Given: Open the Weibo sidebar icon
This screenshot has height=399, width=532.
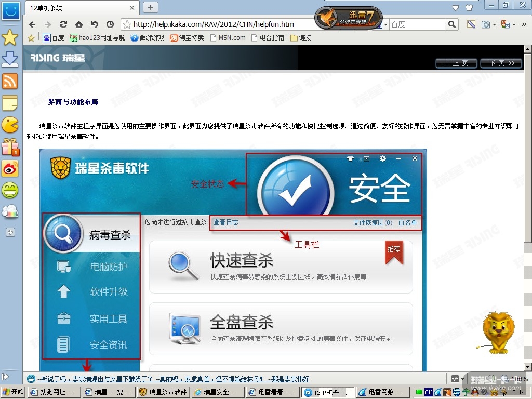Looking at the screenshot, I should click(10, 168).
